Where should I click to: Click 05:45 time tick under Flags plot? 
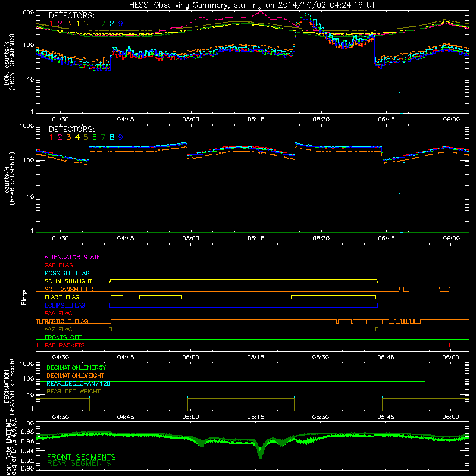click(386, 358)
